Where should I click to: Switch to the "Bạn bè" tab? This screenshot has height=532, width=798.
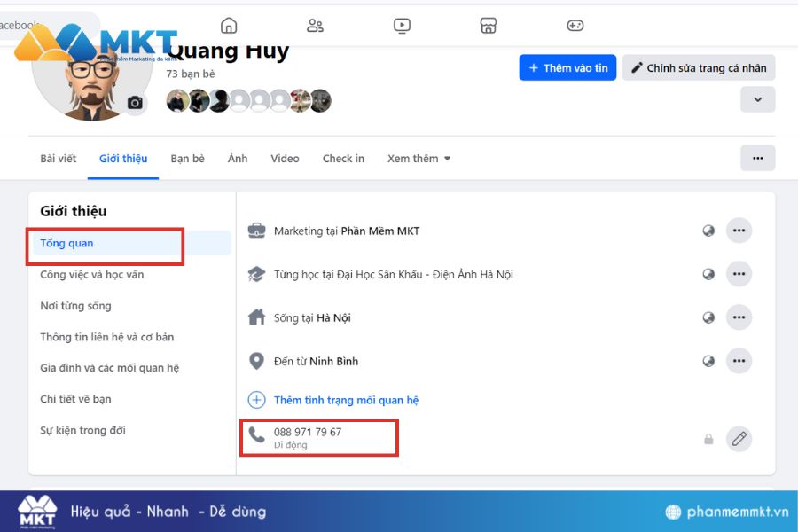tap(187, 158)
